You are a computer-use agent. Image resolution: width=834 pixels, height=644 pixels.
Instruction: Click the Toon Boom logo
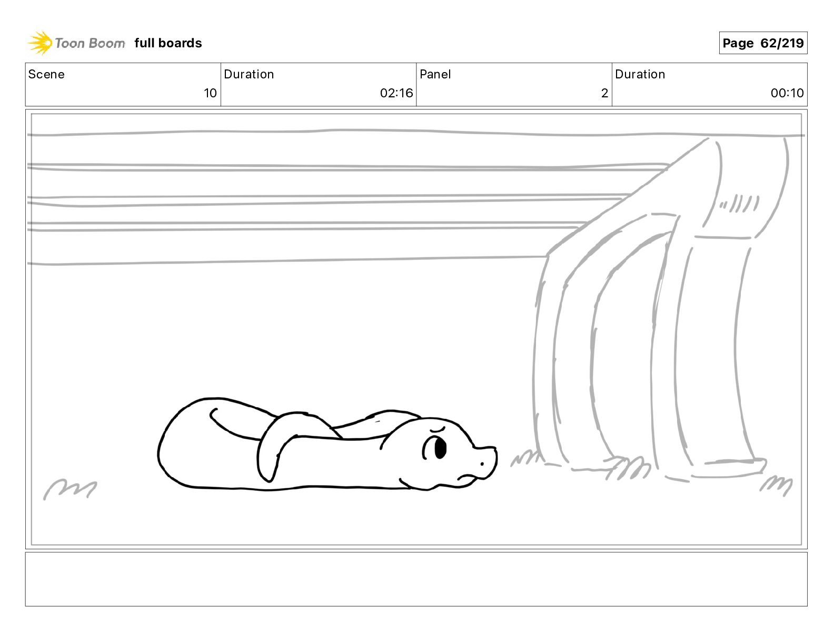(76, 43)
